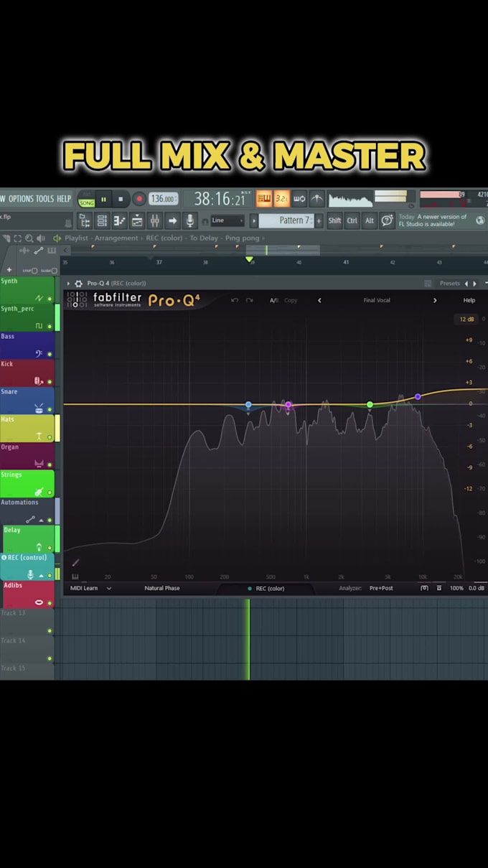This screenshot has width=488, height=868.
Task: Mute the Kick track with its green dot
Action: pos(50,381)
